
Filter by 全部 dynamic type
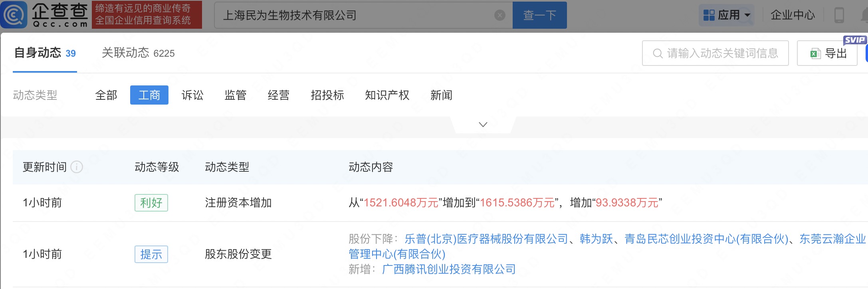pos(106,95)
